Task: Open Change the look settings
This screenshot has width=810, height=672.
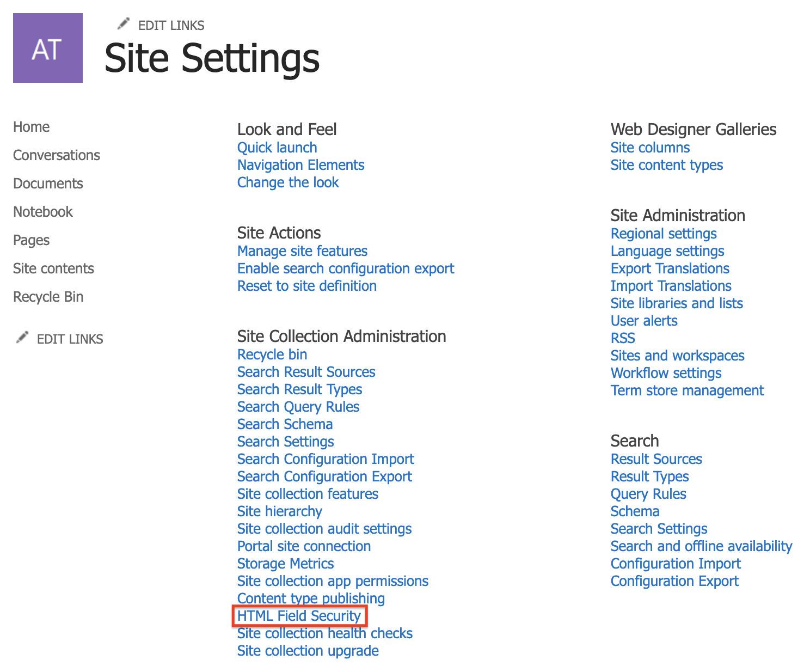Action: click(x=288, y=182)
